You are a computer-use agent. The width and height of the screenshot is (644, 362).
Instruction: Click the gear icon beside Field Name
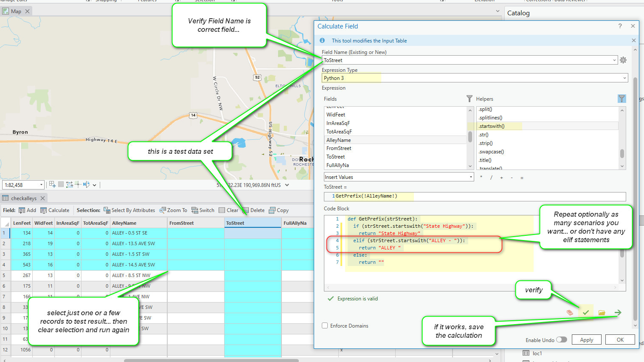[x=623, y=60]
